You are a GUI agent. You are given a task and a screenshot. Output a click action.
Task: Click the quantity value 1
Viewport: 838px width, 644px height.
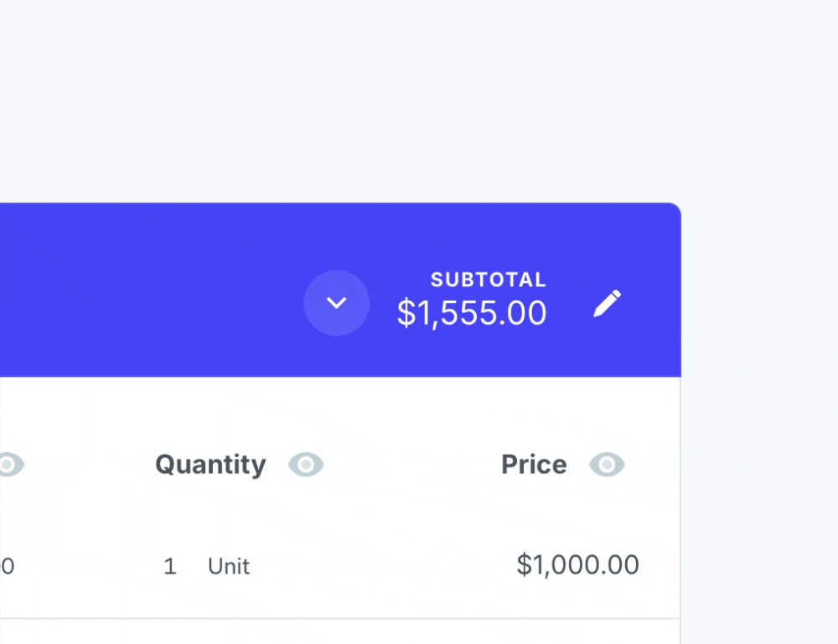tap(170, 566)
